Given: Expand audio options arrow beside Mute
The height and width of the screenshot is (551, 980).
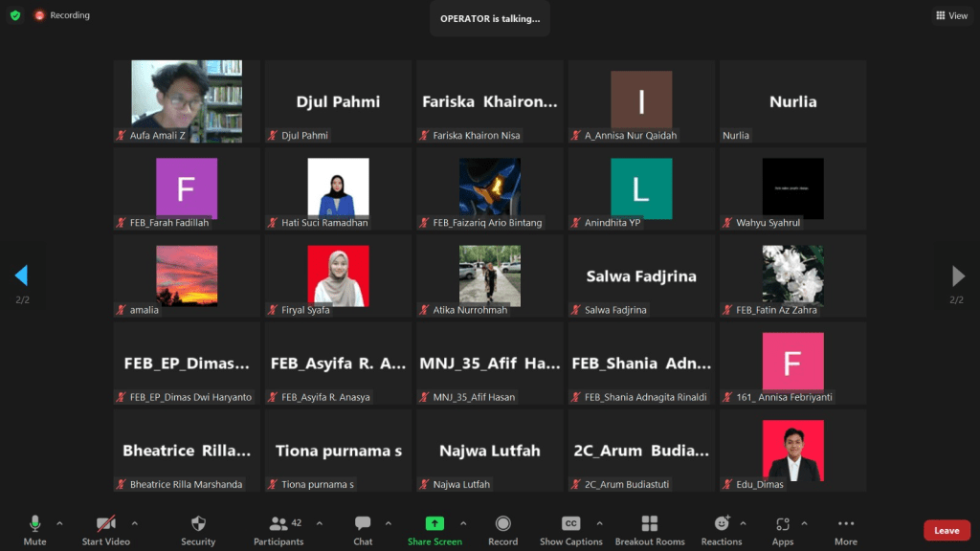Looking at the screenshot, I should tap(59, 523).
